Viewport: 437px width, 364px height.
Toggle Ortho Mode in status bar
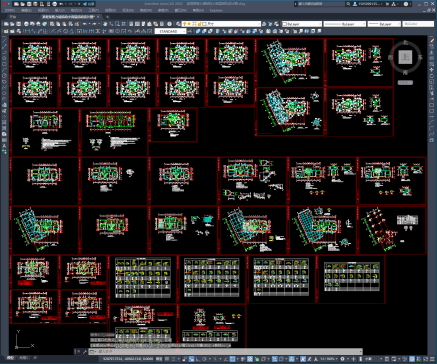pyautogui.click(x=198, y=359)
